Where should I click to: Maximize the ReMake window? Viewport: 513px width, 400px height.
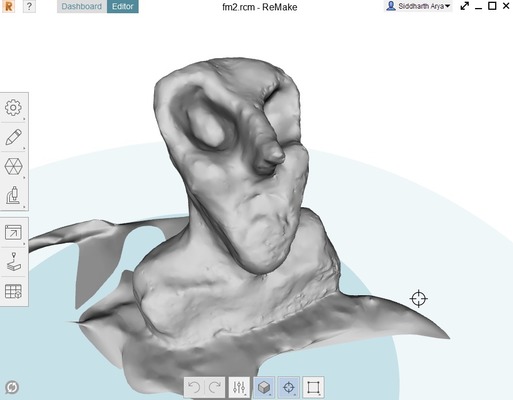coord(492,6)
